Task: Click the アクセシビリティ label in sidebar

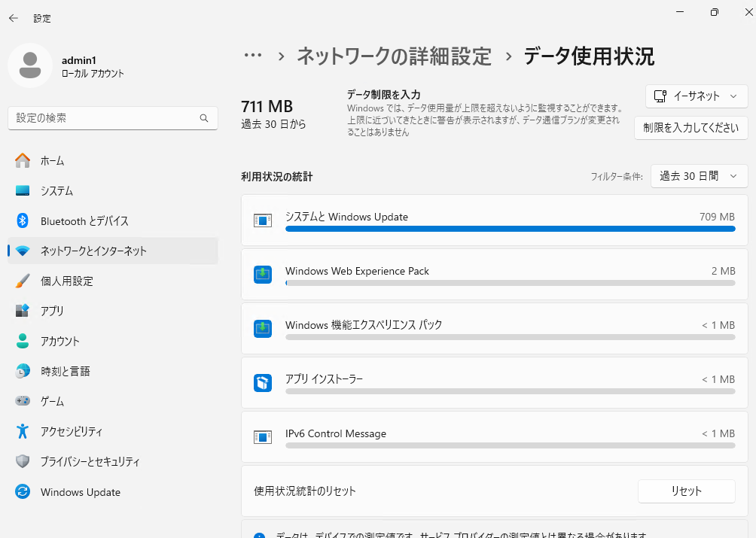Action: (72, 432)
